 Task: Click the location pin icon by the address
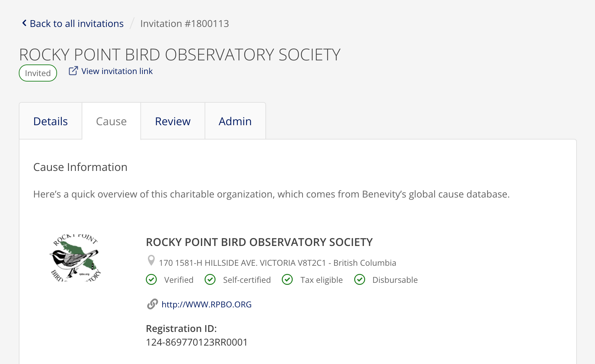[151, 261]
